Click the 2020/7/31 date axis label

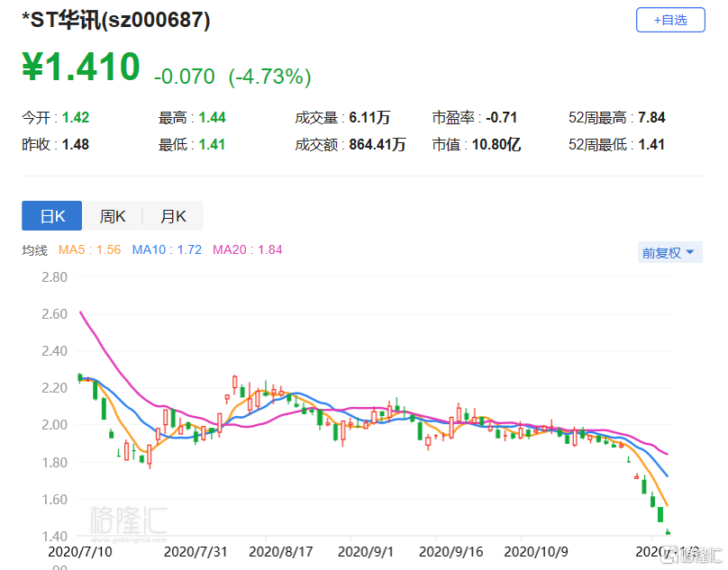pyautogui.click(x=196, y=552)
